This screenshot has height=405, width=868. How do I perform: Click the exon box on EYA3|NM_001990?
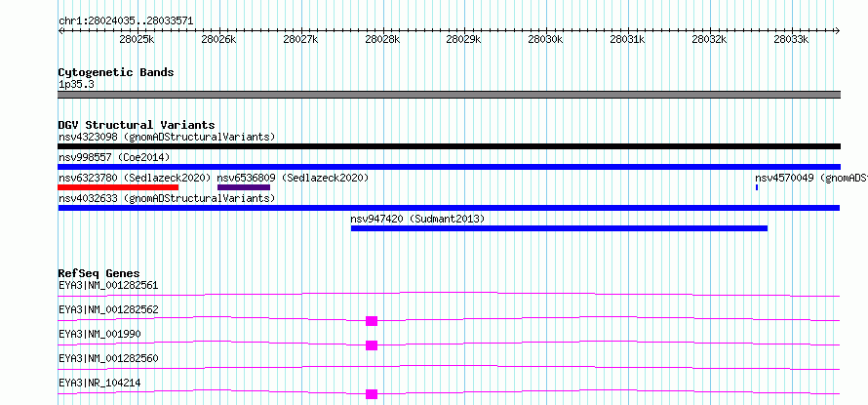(372, 345)
